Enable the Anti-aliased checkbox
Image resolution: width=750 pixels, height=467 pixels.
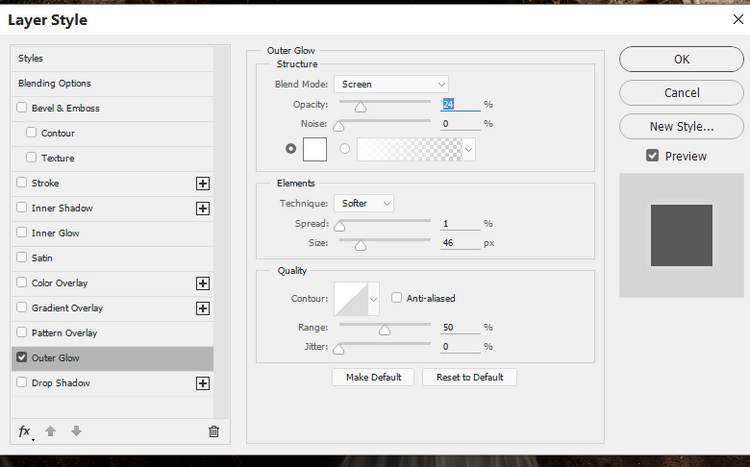(x=397, y=298)
